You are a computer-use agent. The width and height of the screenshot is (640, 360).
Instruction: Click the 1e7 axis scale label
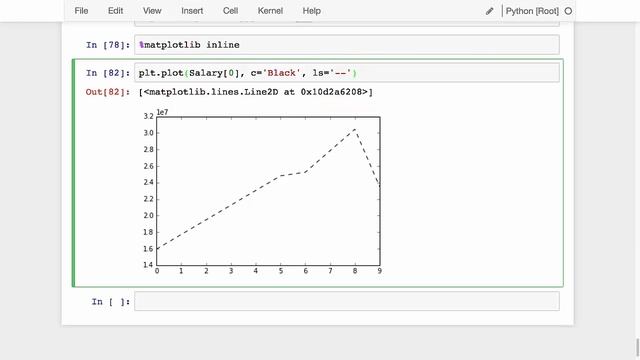coord(162,112)
